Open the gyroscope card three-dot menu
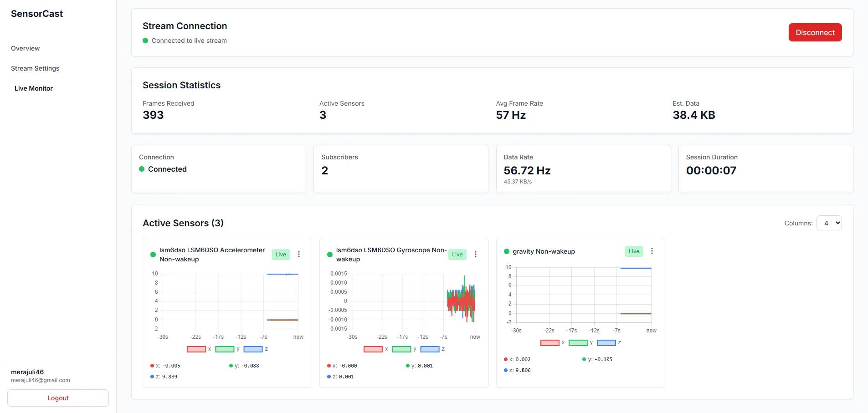This screenshot has height=413, width=868. click(476, 254)
